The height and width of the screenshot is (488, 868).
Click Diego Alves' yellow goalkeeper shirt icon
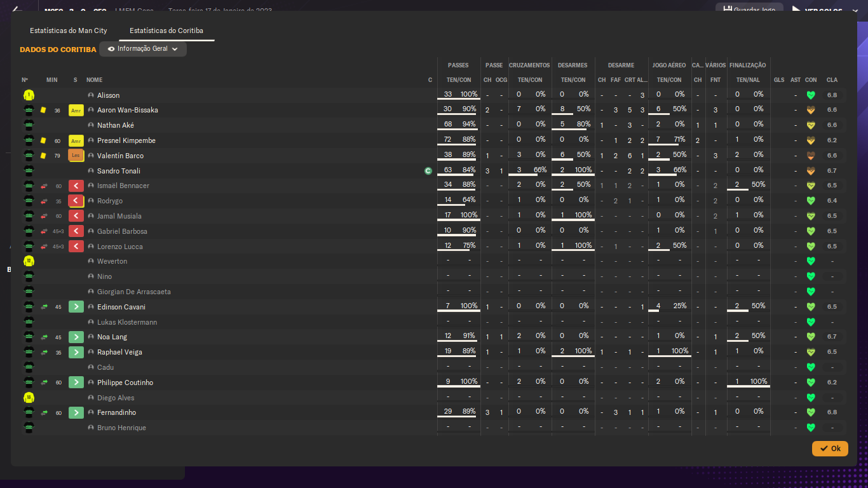click(29, 398)
